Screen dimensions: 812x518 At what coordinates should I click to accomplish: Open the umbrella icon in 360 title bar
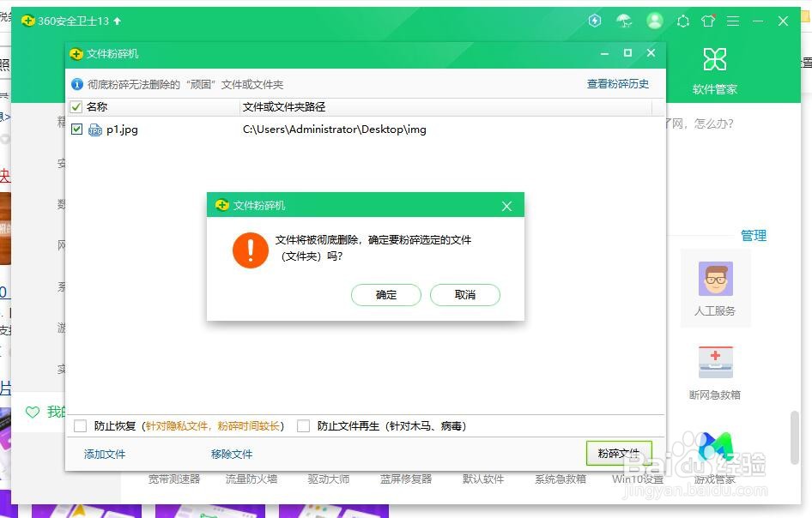point(625,21)
